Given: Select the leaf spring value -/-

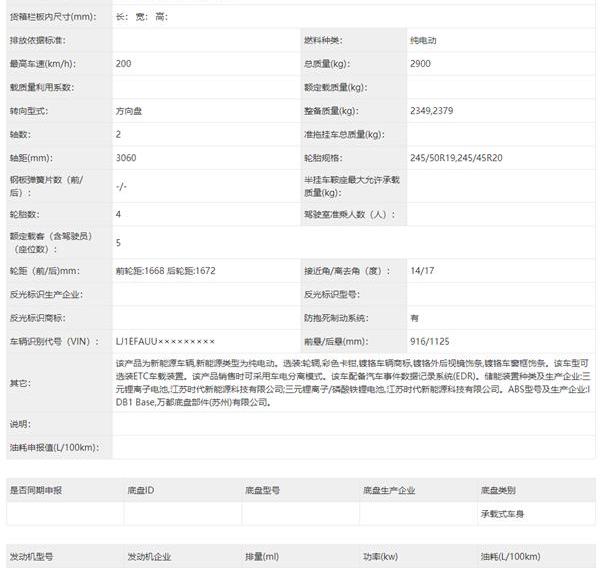Looking at the screenshot, I should [x=121, y=186].
